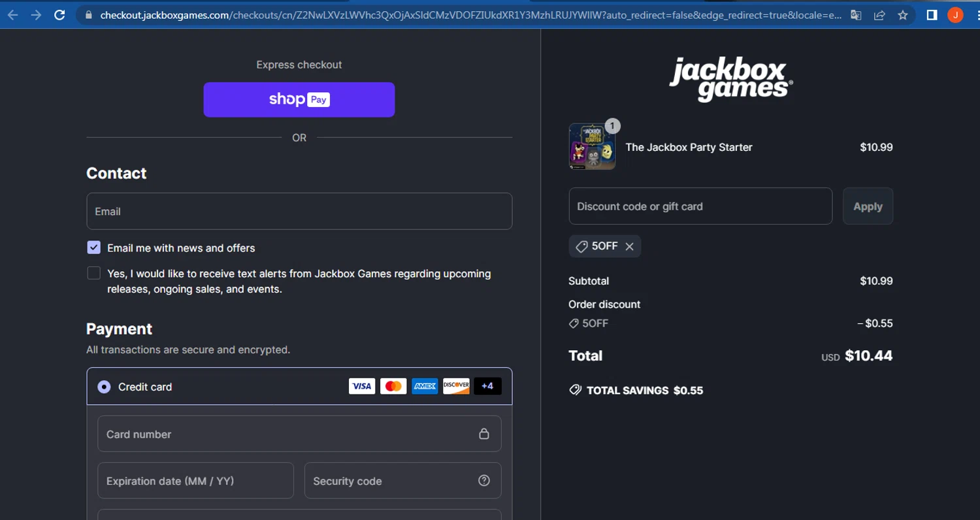Click the Payment heading

(119, 329)
